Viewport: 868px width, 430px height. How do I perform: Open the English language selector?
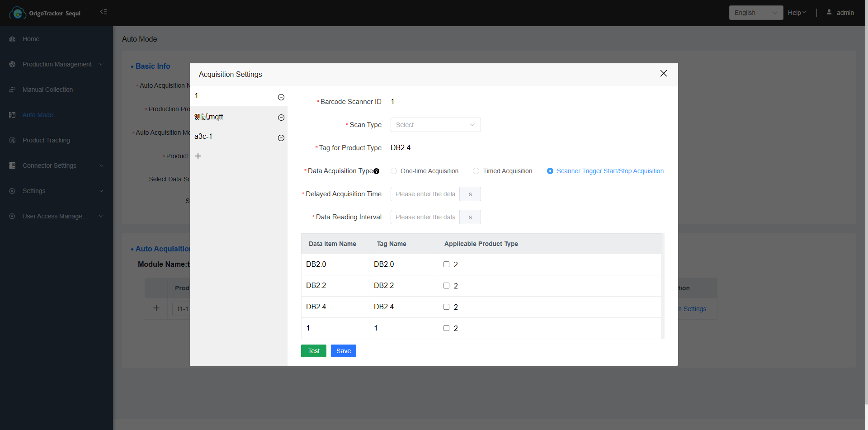pos(755,13)
